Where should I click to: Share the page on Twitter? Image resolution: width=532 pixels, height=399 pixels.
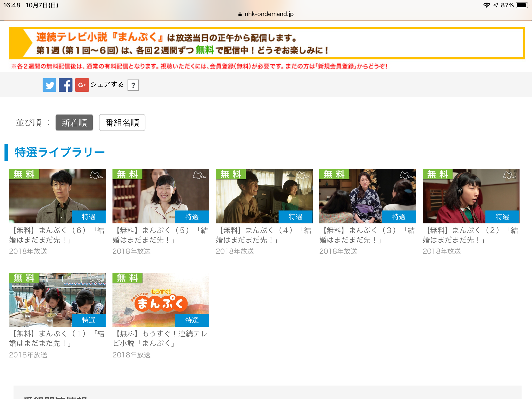point(49,85)
